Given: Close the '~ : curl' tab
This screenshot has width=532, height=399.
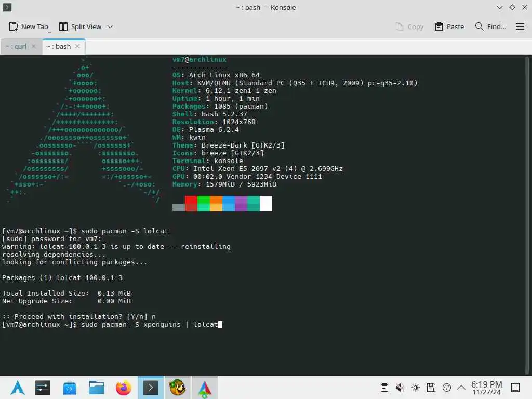Looking at the screenshot, I should click(34, 46).
